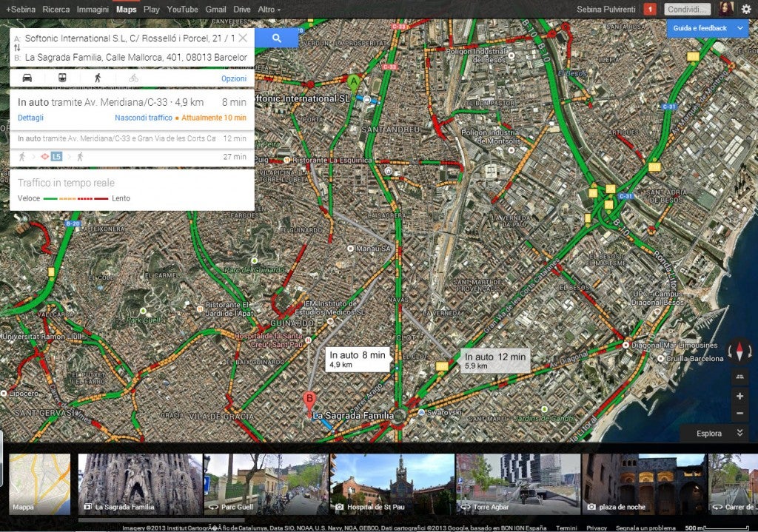
Task: Click the destination B input field
Action: click(x=136, y=57)
